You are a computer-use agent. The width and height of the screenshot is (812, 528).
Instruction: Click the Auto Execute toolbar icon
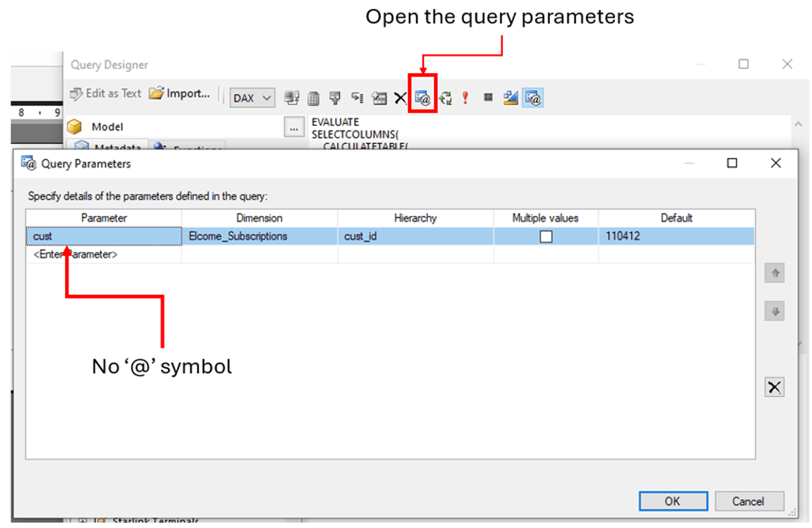(357, 98)
